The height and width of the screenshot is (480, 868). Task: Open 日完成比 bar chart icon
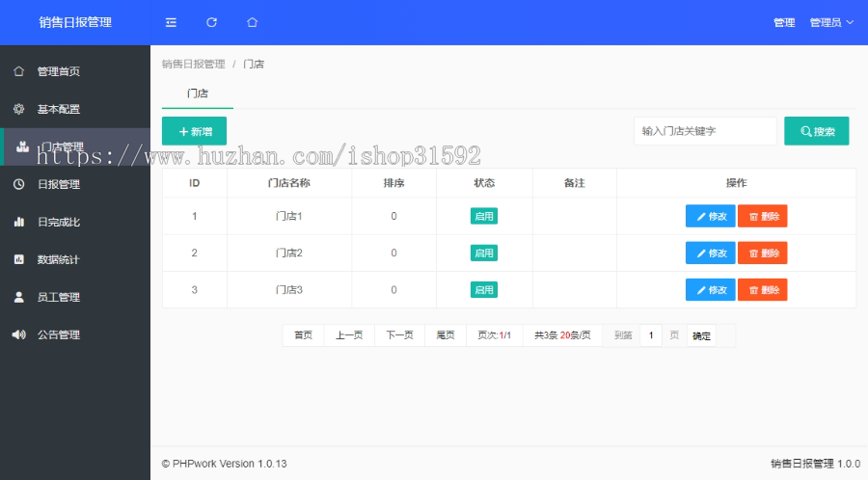(19, 222)
